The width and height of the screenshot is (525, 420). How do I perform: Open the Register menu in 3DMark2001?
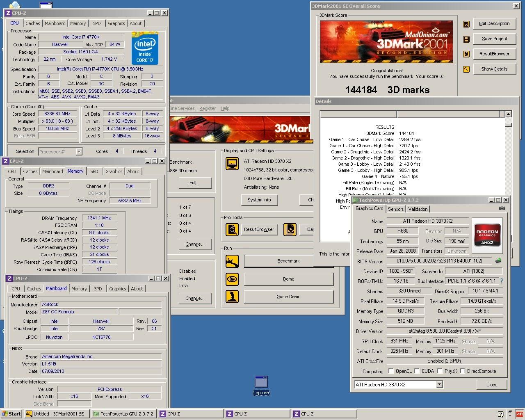tap(207, 108)
